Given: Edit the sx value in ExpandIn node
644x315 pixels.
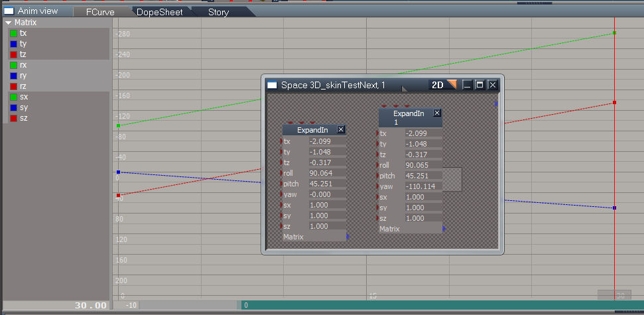Looking at the screenshot, I should click(x=328, y=205).
